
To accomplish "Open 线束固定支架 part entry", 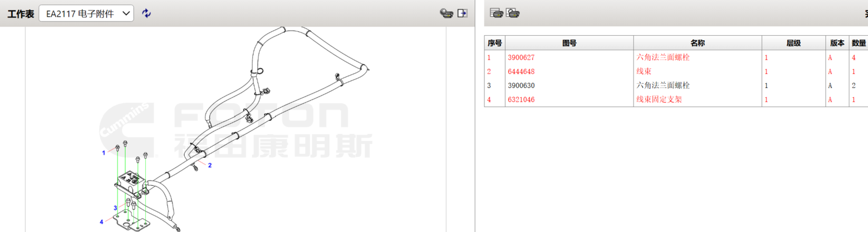I will (x=676, y=99).
